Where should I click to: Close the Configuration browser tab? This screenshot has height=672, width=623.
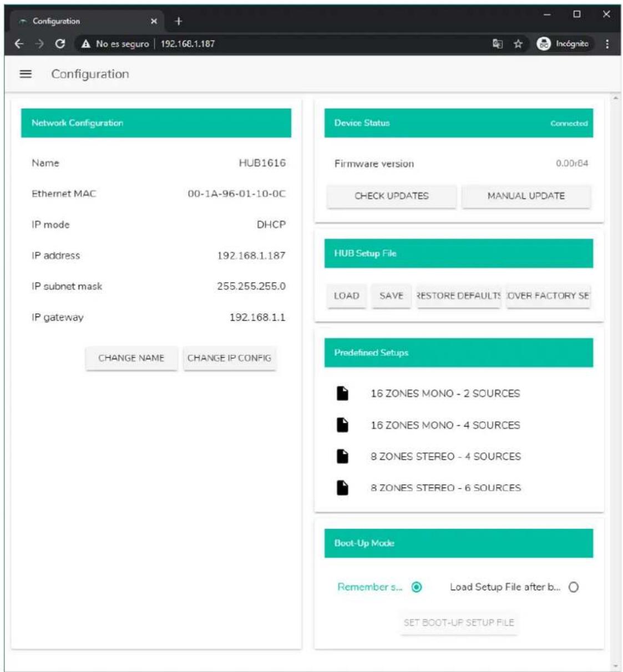[154, 21]
